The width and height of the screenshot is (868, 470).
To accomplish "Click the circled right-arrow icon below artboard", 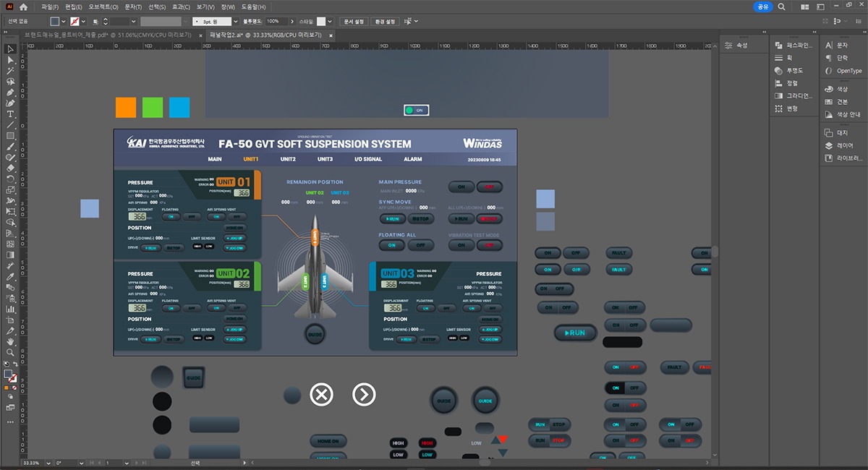I will (364, 394).
